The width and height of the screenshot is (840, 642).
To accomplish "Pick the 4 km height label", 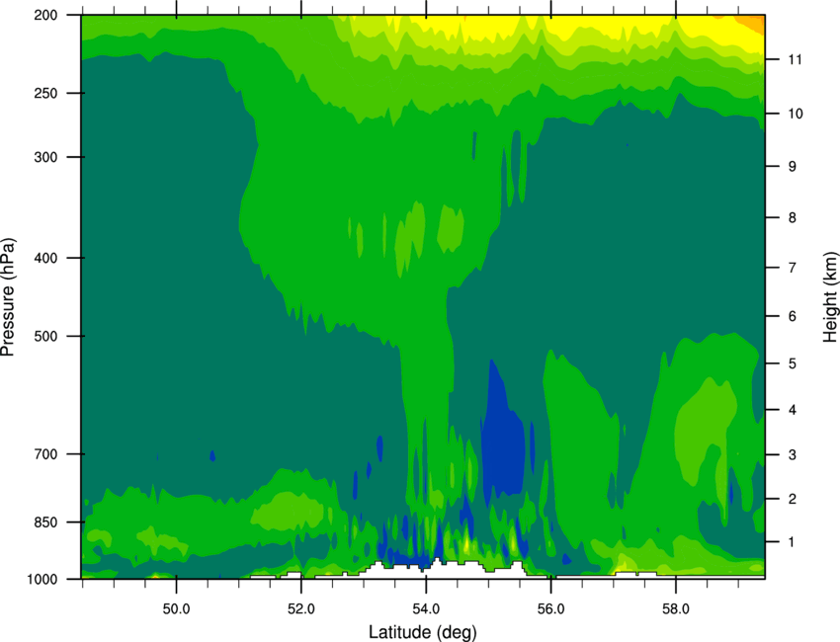I will point(793,410).
